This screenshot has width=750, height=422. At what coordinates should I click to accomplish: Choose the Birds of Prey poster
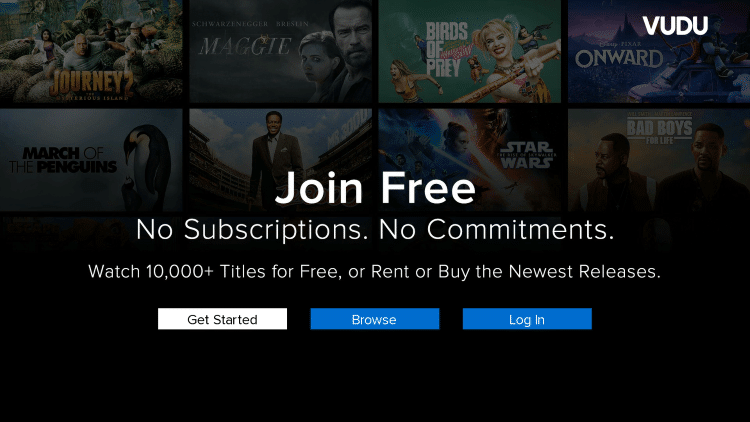point(470,51)
